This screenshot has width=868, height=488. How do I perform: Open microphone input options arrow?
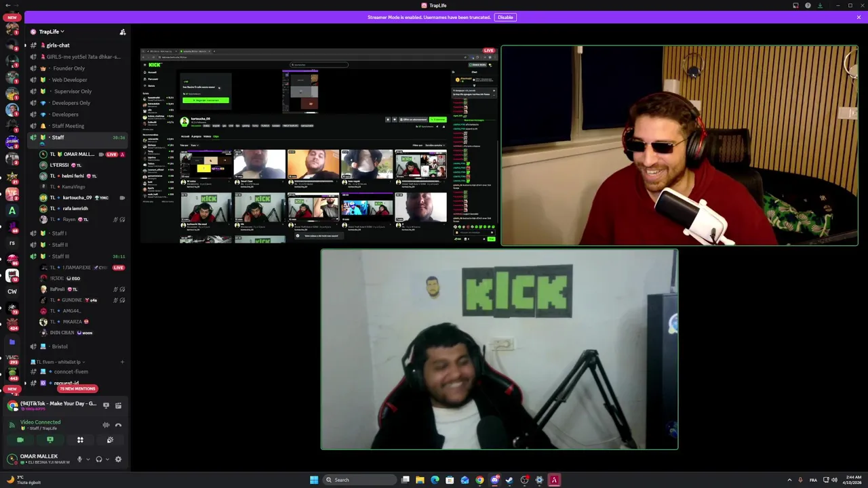pyautogui.click(x=87, y=460)
